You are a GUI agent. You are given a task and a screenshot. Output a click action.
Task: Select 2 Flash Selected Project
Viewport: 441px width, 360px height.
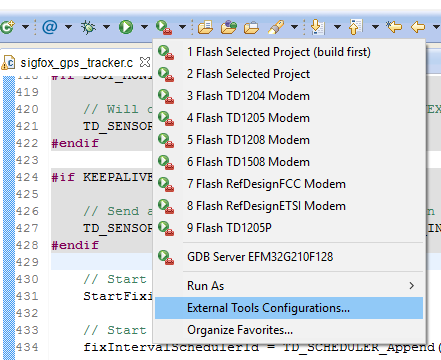[289, 74]
